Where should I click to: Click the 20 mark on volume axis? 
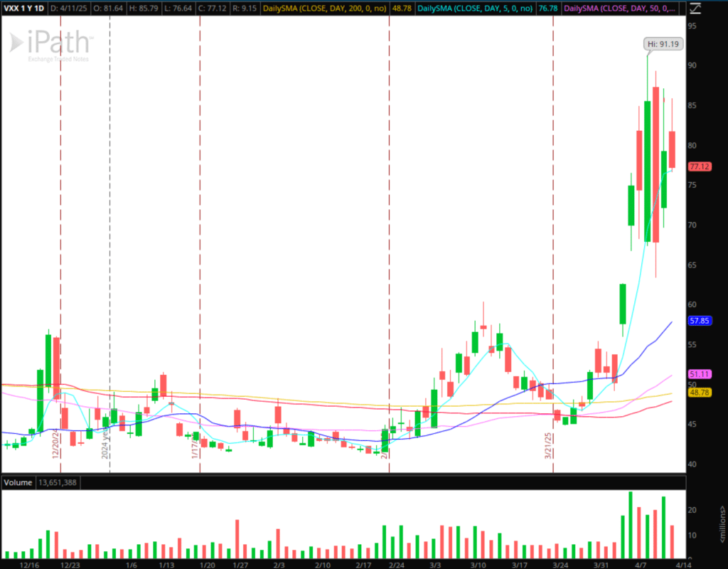click(x=692, y=510)
